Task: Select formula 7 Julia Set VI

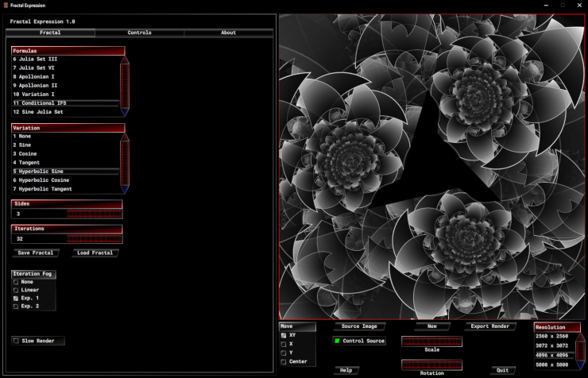Action: 66,67
